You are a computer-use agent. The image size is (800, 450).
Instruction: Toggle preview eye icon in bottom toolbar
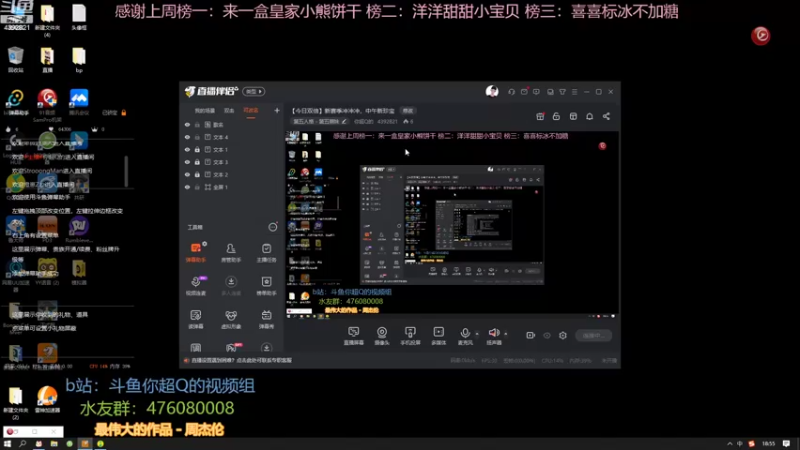[547, 335]
